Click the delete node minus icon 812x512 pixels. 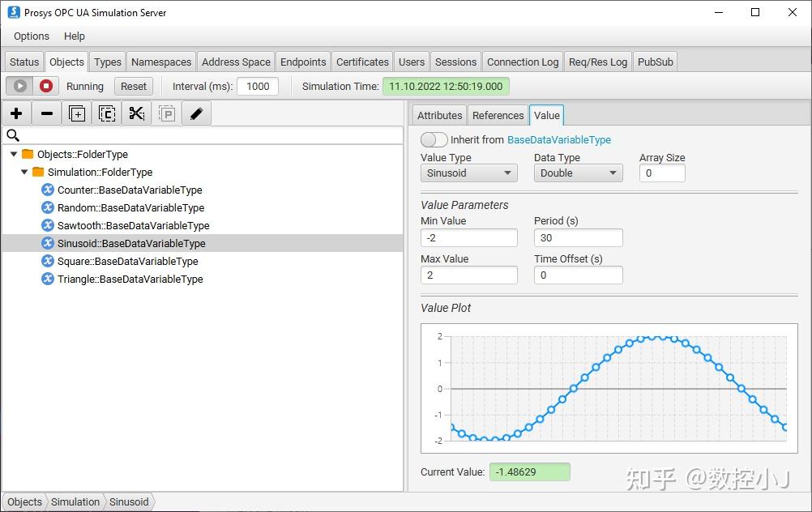tap(46, 113)
